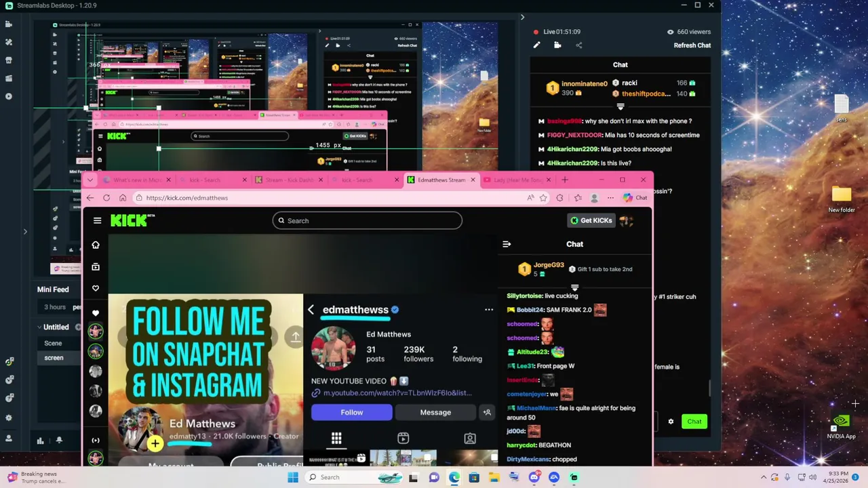Open Instagram tagged posts icon
Screen dimensions: 868x488
click(470, 439)
